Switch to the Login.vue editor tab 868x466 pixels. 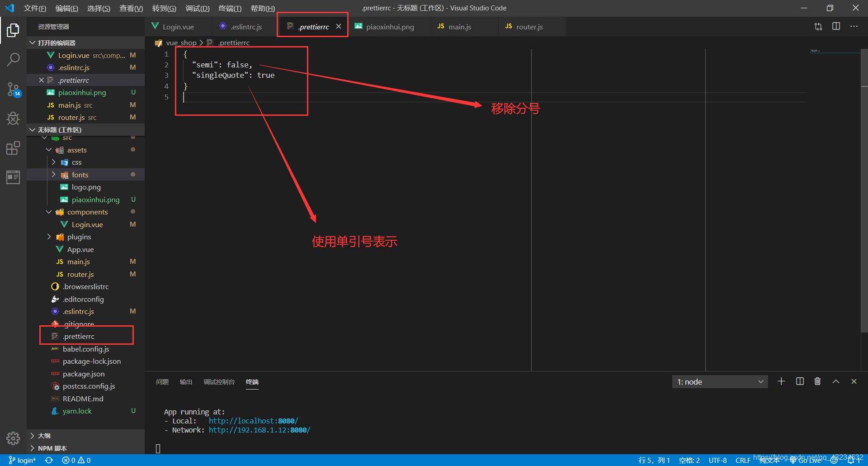pyautogui.click(x=178, y=27)
